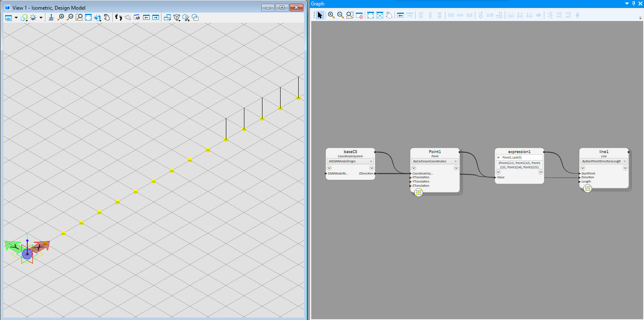Screen dimensions: 644x320
Task: Open ByStartPointDirectionLength dropdown on line1
Action: coord(604,161)
